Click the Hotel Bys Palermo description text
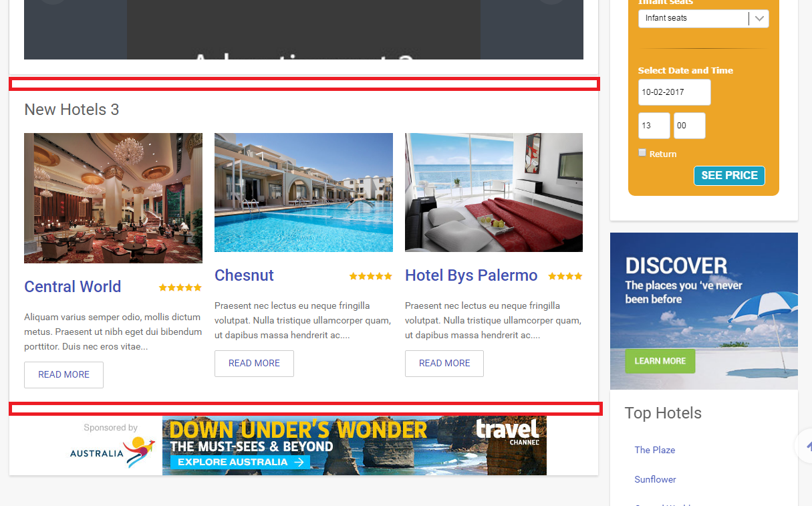This screenshot has width=812, height=506. [x=493, y=320]
